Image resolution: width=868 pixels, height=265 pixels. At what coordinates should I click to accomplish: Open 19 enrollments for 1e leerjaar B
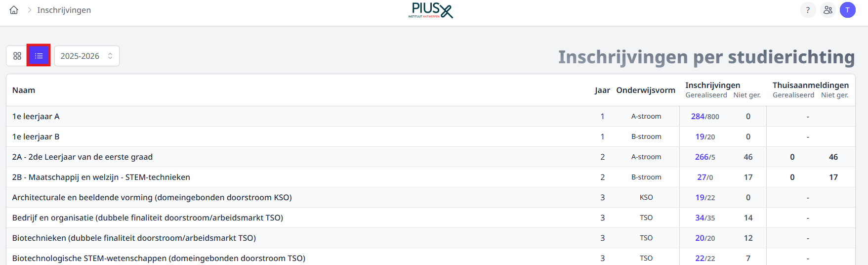[700, 136]
